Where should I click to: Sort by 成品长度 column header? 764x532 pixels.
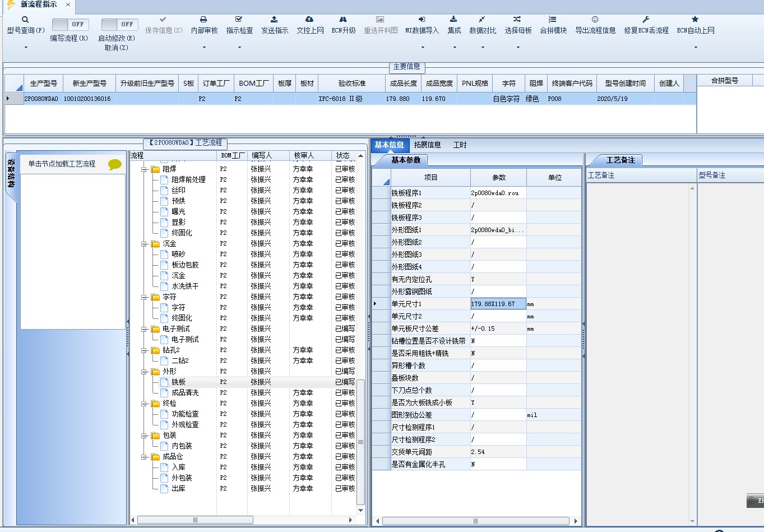[x=404, y=83]
